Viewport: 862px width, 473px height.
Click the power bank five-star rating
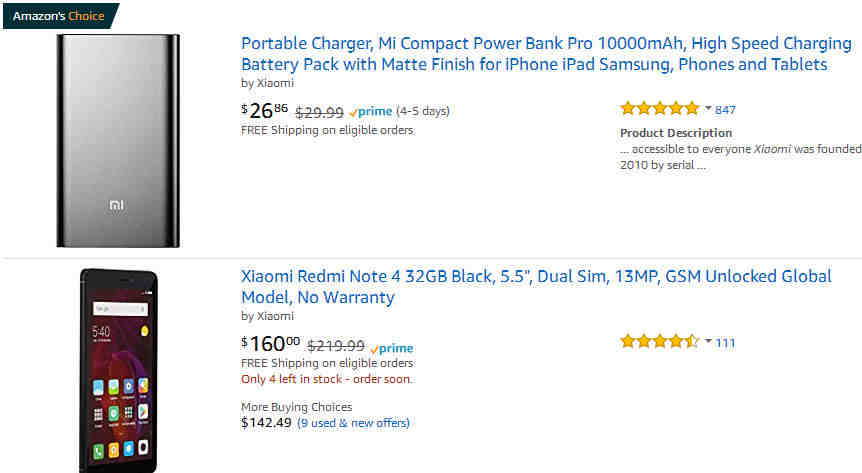659,108
